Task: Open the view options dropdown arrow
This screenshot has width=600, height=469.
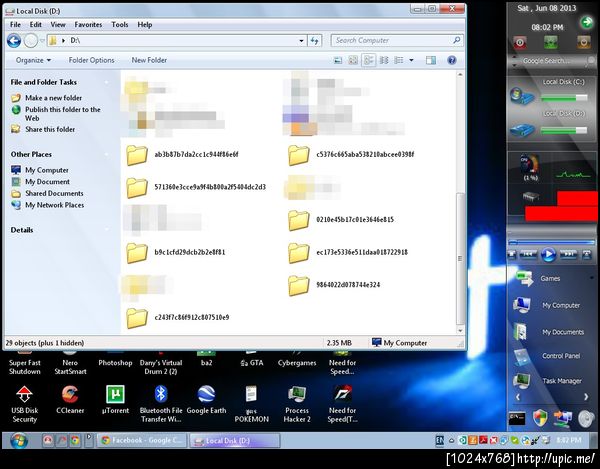Action: [411, 60]
